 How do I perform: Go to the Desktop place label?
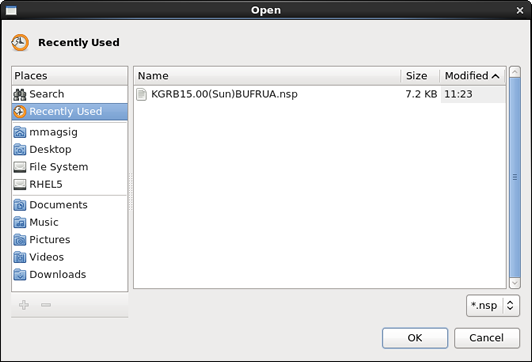click(x=51, y=150)
